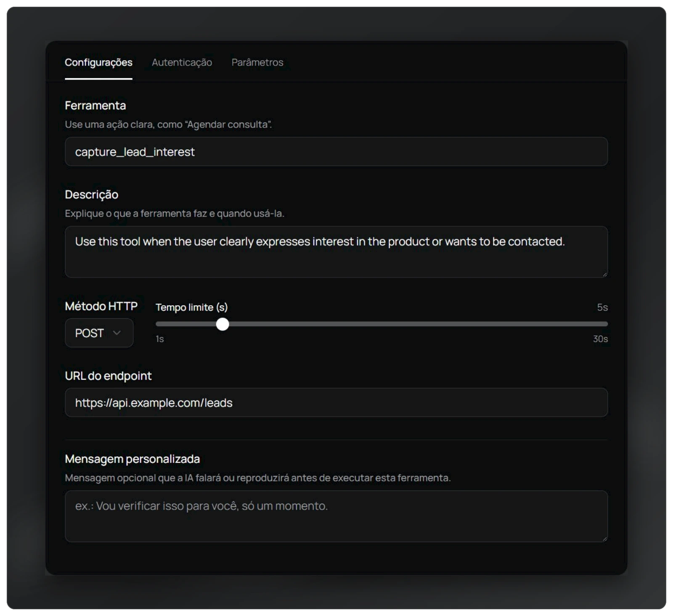The width and height of the screenshot is (673, 616).
Task: Focus the Mensagem personalizada text area
Action: [336, 516]
